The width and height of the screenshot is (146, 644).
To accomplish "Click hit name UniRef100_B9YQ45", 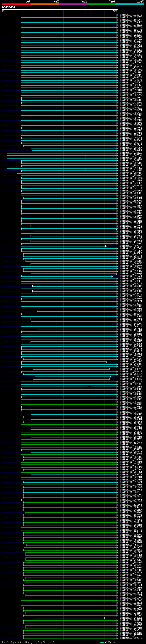I will (x=131, y=349).
